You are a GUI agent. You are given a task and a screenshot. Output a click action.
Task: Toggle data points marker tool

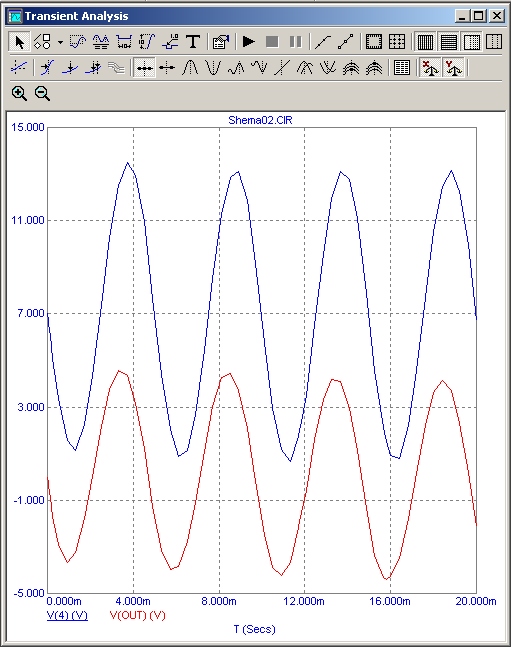(x=345, y=42)
